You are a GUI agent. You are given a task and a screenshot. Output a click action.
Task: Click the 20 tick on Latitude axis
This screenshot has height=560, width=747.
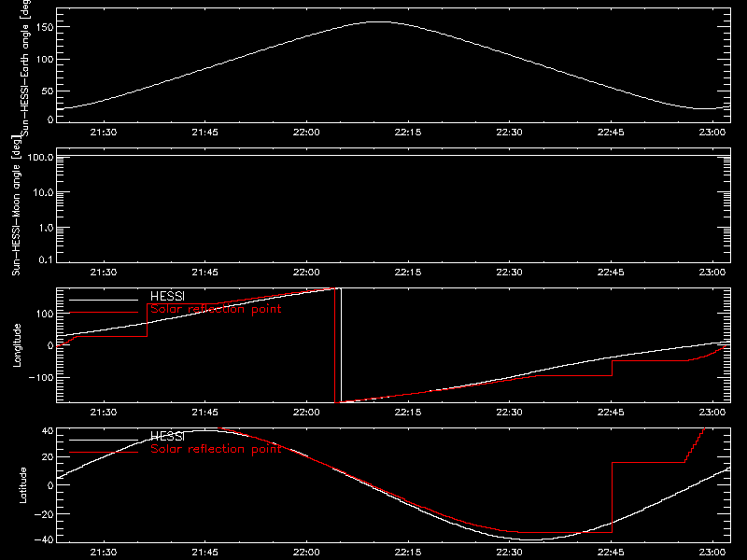pos(48,456)
